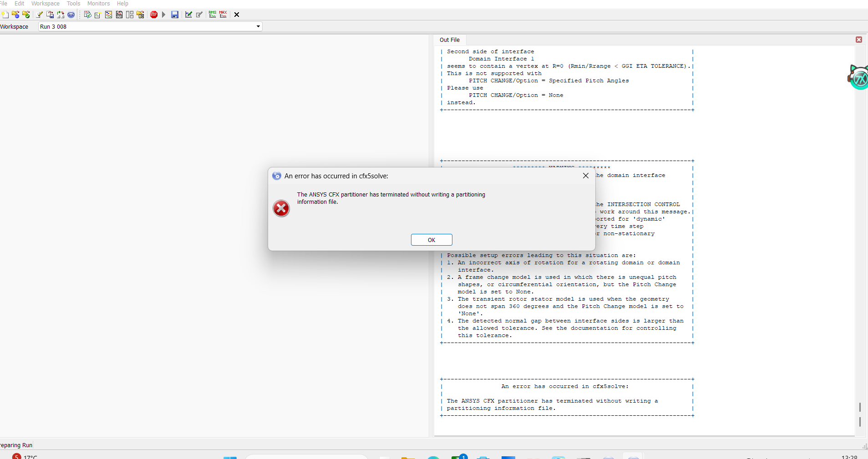Click the 'Workspace' label beside dropdown
Viewport: 868px width, 459px height.
[14, 26]
